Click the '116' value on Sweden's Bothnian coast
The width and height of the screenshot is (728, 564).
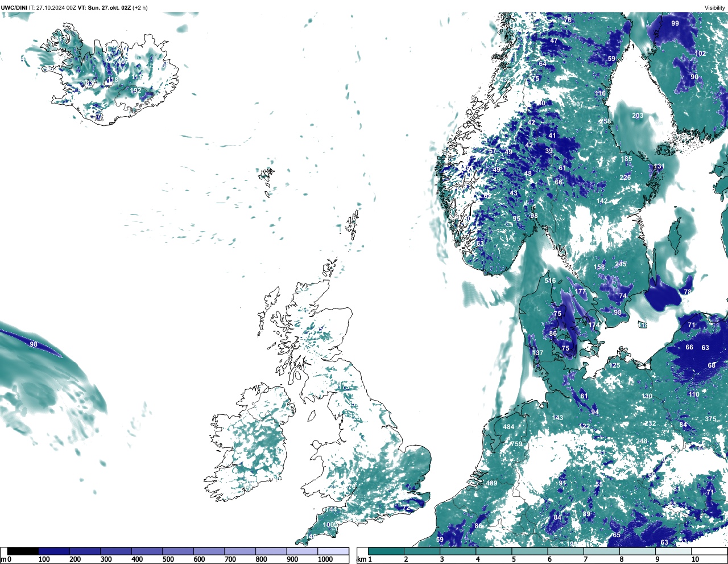(x=601, y=93)
